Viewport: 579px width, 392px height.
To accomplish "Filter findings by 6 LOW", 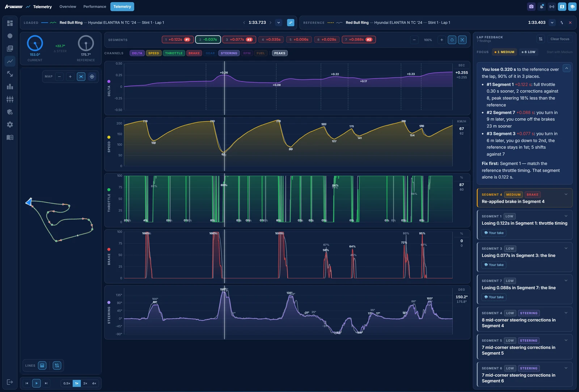I will 528,52.
